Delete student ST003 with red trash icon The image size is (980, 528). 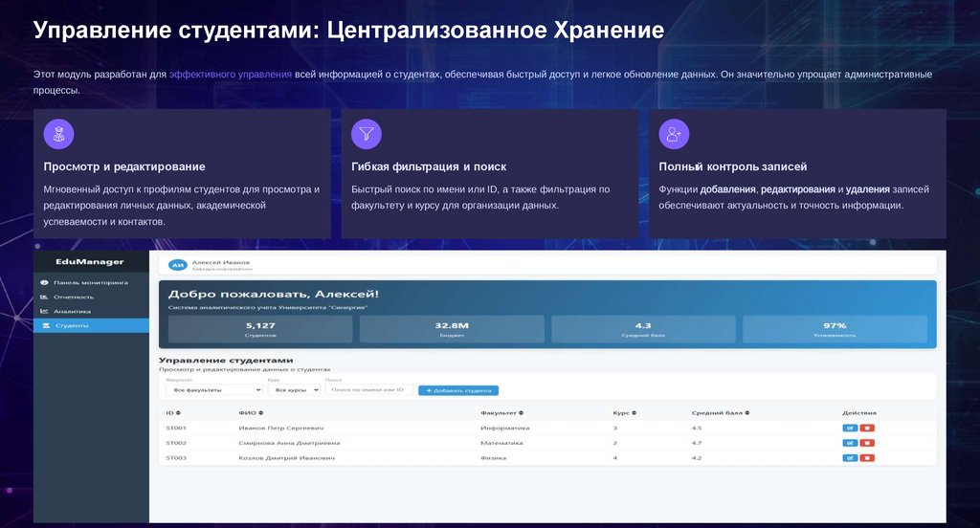tap(867, 458)
